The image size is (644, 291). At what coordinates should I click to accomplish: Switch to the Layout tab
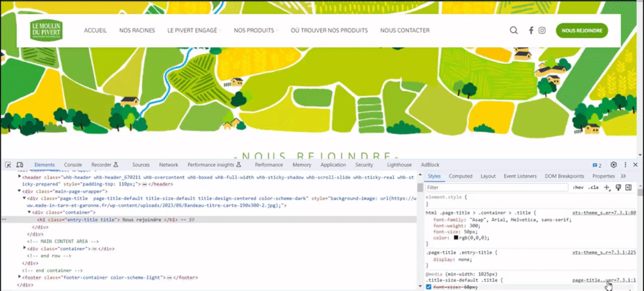pos(488,176)
